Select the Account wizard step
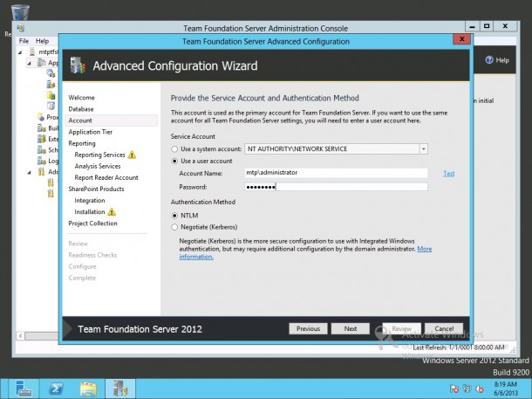 pyautogui.click(x=111, y=120)
